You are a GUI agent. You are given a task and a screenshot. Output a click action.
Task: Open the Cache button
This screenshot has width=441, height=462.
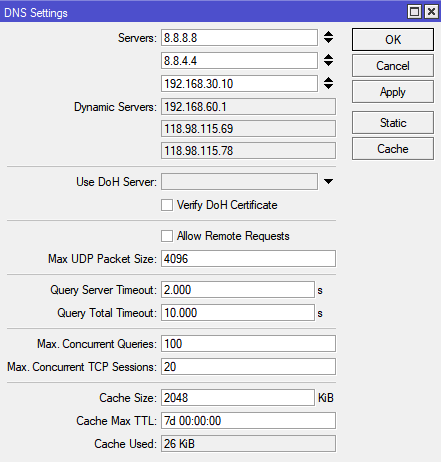(x=393, y=149)
